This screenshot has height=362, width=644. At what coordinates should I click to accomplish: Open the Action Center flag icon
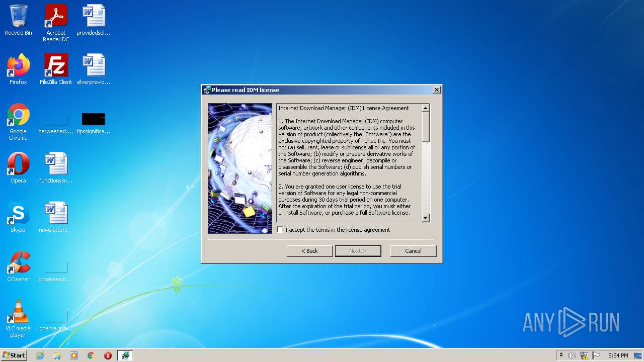pyautogui.click(x=596, y=355)
